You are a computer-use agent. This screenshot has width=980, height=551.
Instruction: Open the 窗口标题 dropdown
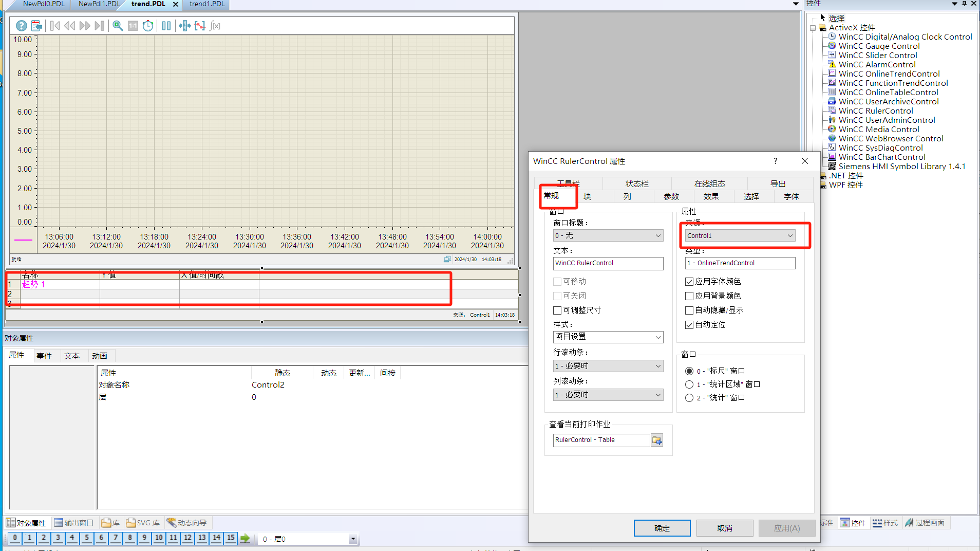pyautogui.click(x=608, y=235)
